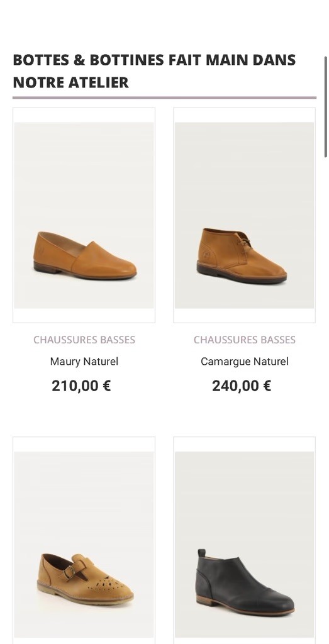This screenshot has height=644, width=329.
Task: Click the wooden heel of black ankle boot
Action: [x=205, y=599]
